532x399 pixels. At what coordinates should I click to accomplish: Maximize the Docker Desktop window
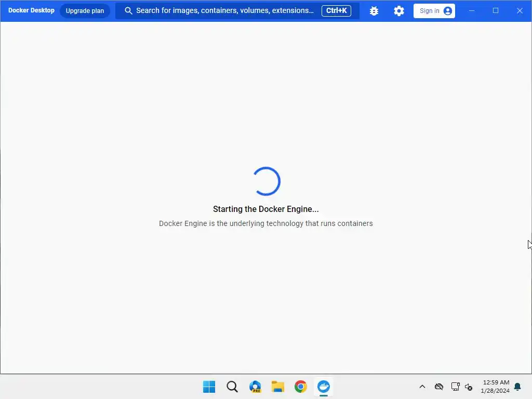tap(496, 11)
